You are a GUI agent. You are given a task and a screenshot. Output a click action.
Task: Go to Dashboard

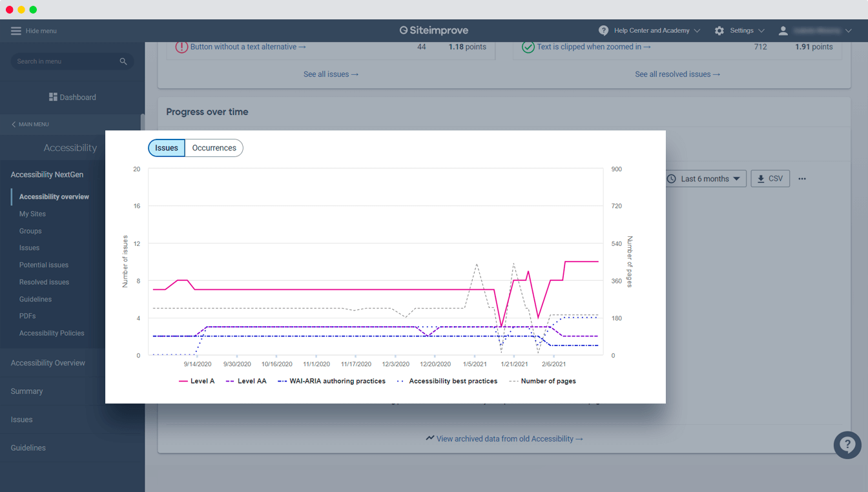click(x=72, y=97)
